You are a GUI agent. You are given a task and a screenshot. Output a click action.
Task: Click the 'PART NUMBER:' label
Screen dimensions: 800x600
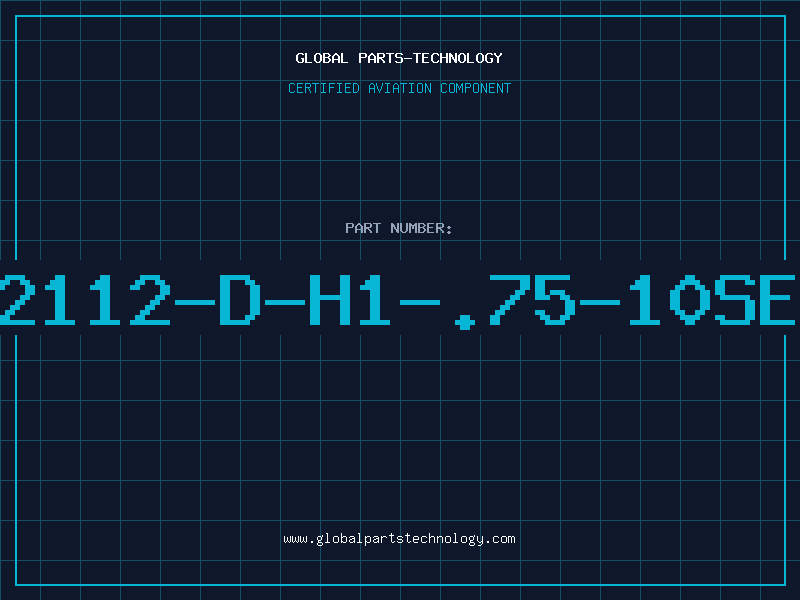(x=399, y=228)
